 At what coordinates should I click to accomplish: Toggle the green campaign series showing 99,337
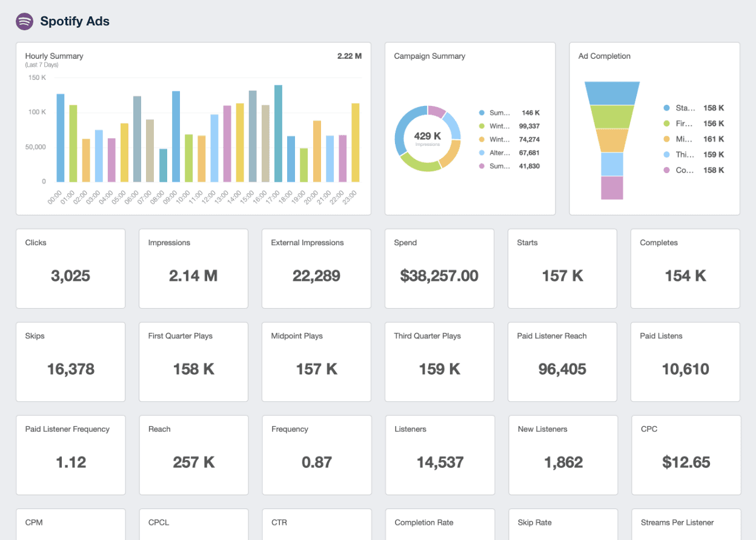pyautogui.click(x=482, y=126)
